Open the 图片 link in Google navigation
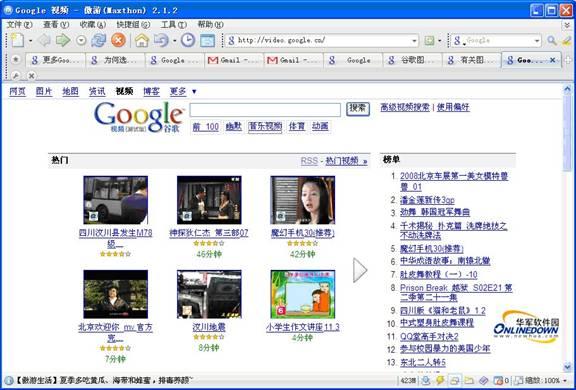 pos(44,91)
